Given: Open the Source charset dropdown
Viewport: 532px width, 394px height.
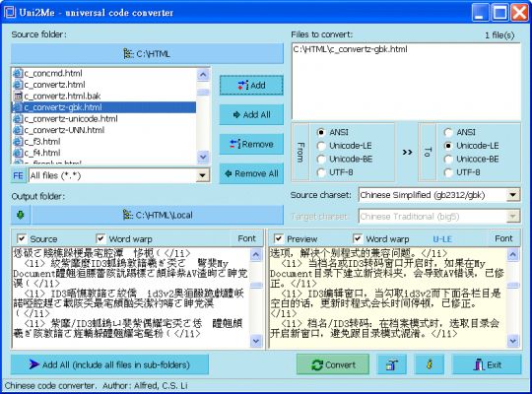Looking at the screenshot, I should coord(512,195).
